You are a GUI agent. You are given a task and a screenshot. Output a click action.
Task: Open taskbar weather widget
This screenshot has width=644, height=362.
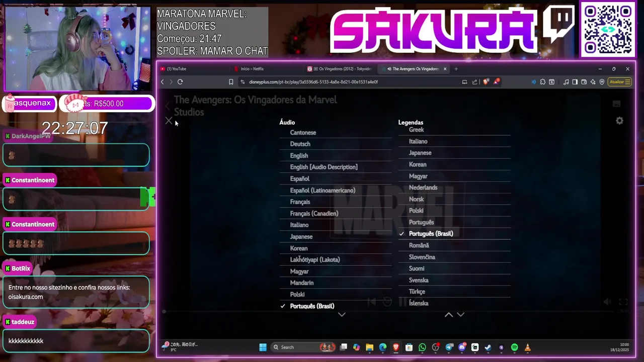coord(180,347)
